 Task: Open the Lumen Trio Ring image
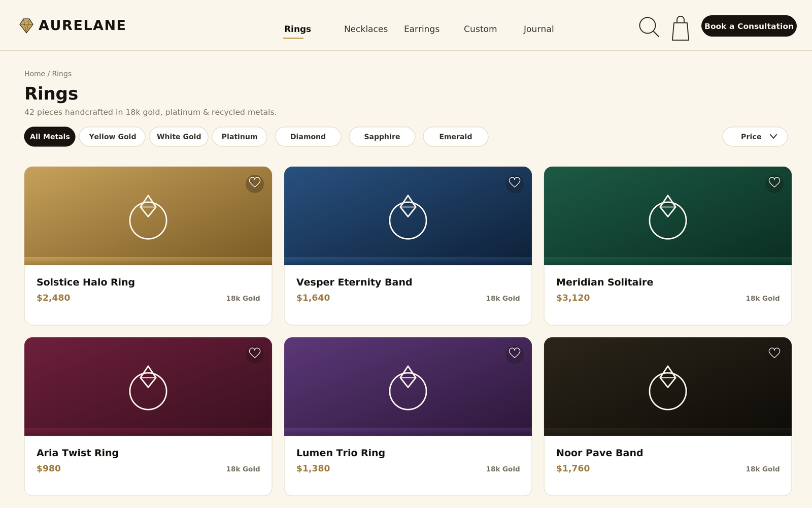408,387
